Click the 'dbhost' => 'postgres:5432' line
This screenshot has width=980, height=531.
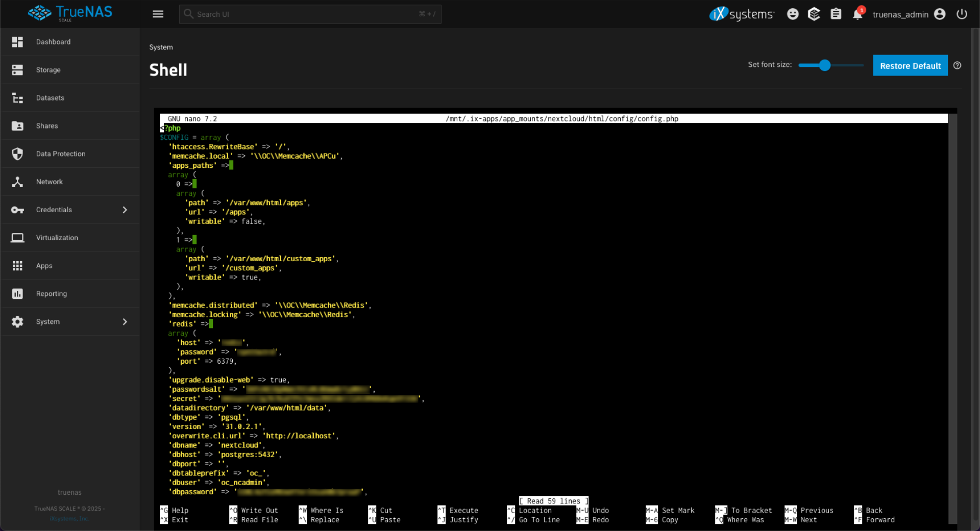(x=225, y=454)
